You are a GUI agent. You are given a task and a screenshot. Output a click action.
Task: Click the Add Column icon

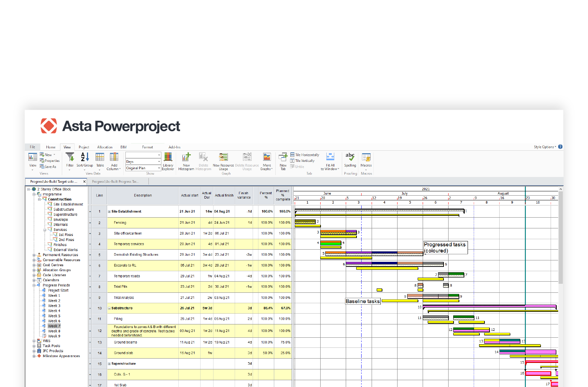(114, 157)
